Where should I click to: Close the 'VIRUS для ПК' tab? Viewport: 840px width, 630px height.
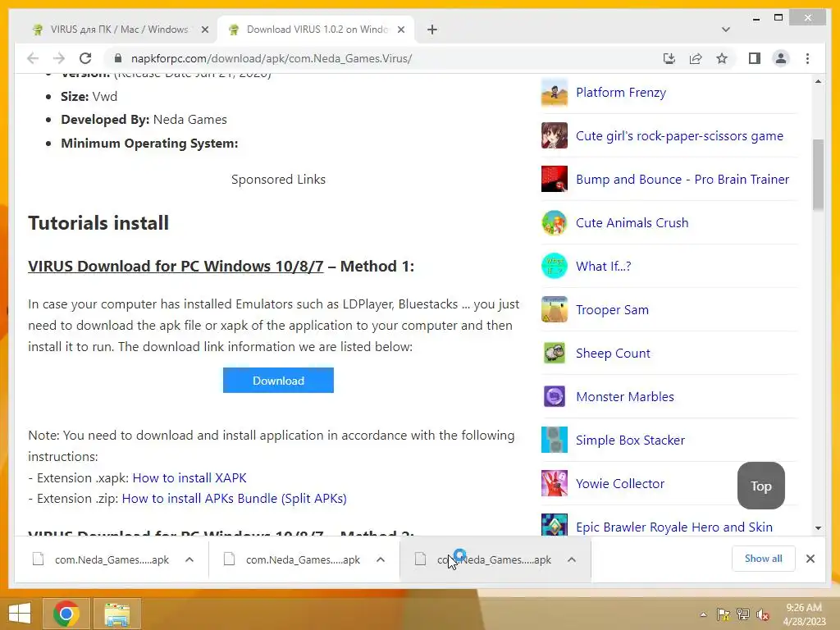(x=204, y=30)
